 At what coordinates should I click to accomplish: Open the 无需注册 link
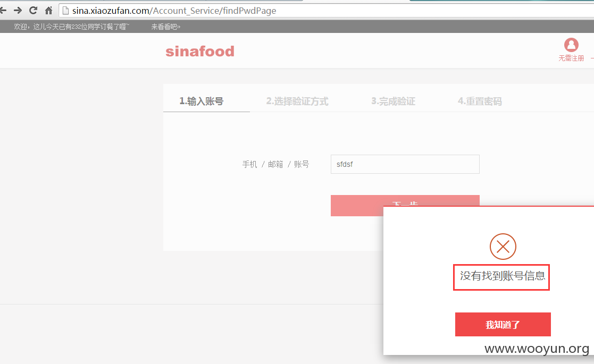tap(571, 58)
